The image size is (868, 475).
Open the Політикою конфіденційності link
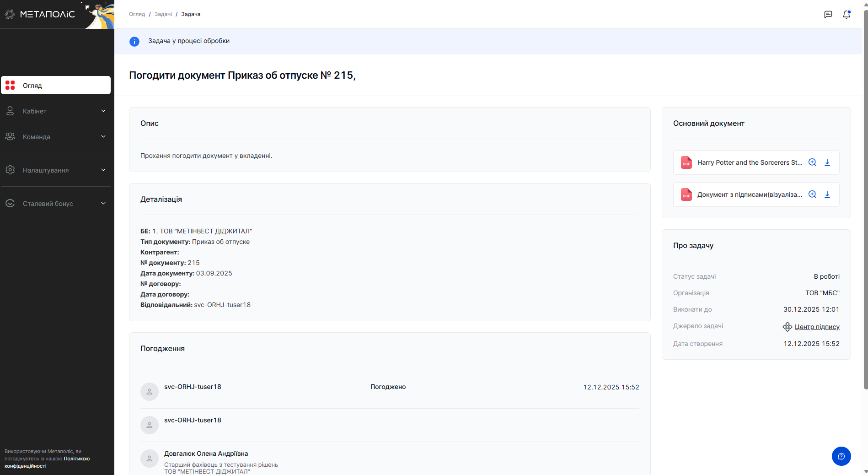point(46,462)
